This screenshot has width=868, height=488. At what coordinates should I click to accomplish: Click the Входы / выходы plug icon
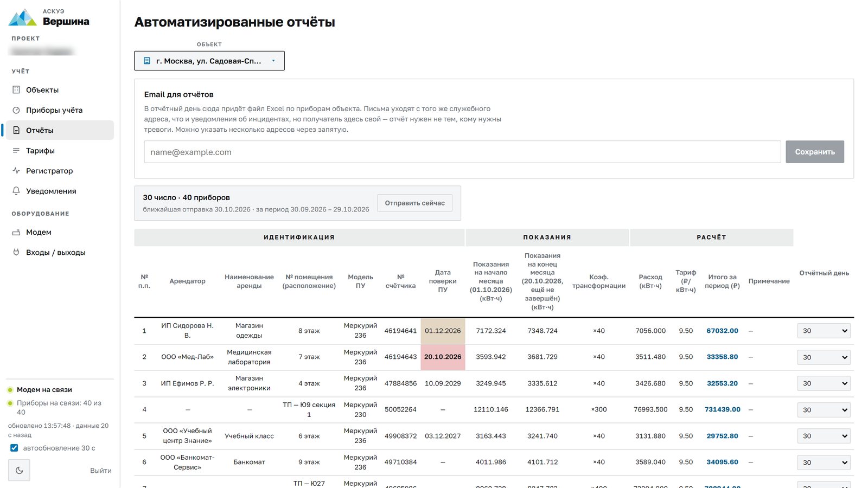16,253
